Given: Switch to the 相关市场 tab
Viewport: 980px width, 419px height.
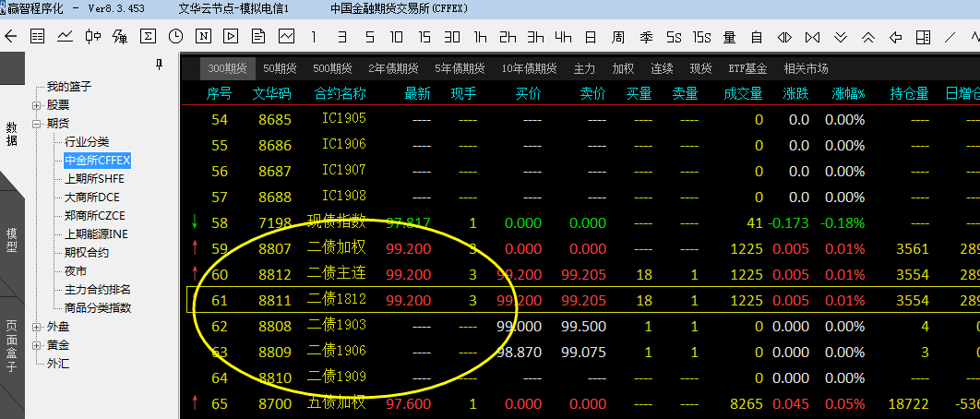Looking at the screenshot, I should 807,69.
